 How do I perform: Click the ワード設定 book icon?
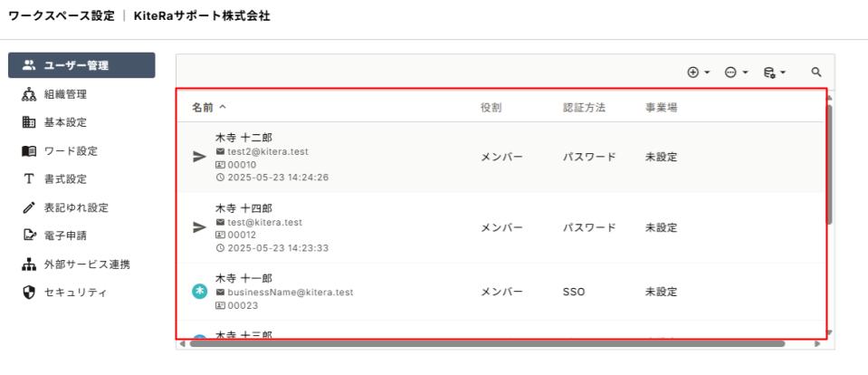click(x=29, y=150)
